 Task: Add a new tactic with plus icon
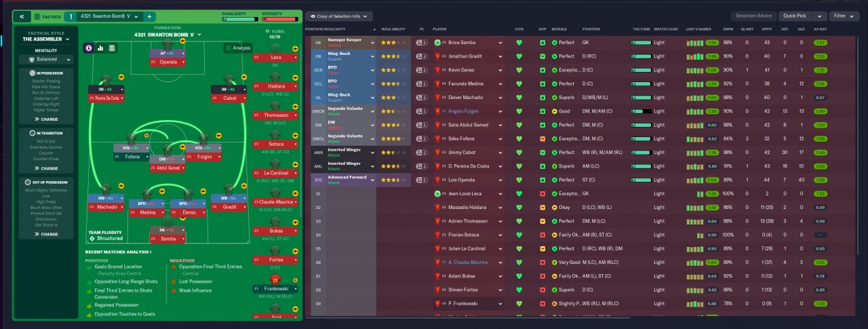[x=149, y=16]
